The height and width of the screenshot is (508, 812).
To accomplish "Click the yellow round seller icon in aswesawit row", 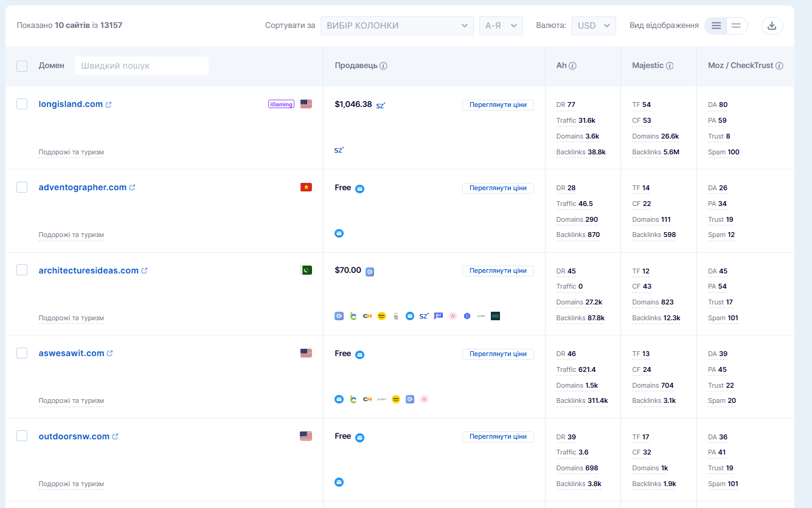I will pos(396,399).
